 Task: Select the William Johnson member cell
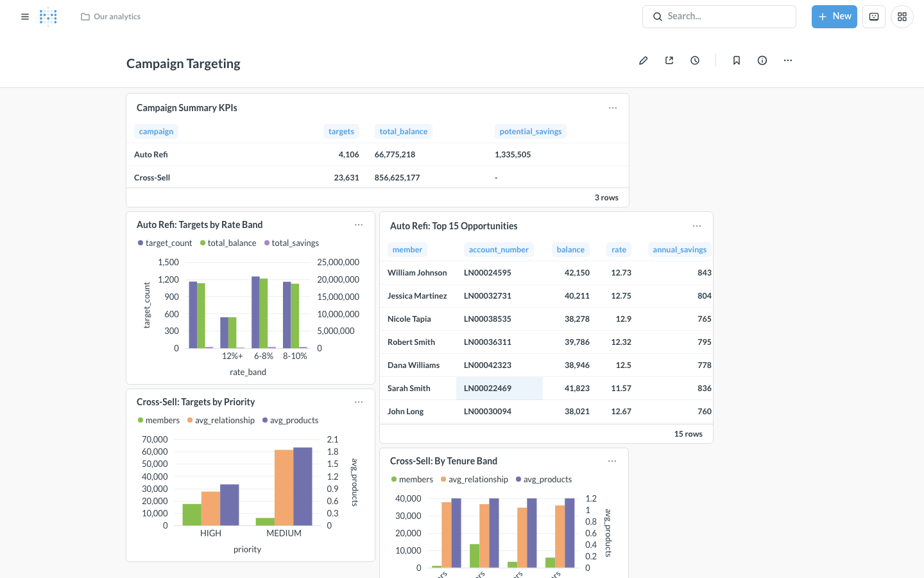click(417, 273)
